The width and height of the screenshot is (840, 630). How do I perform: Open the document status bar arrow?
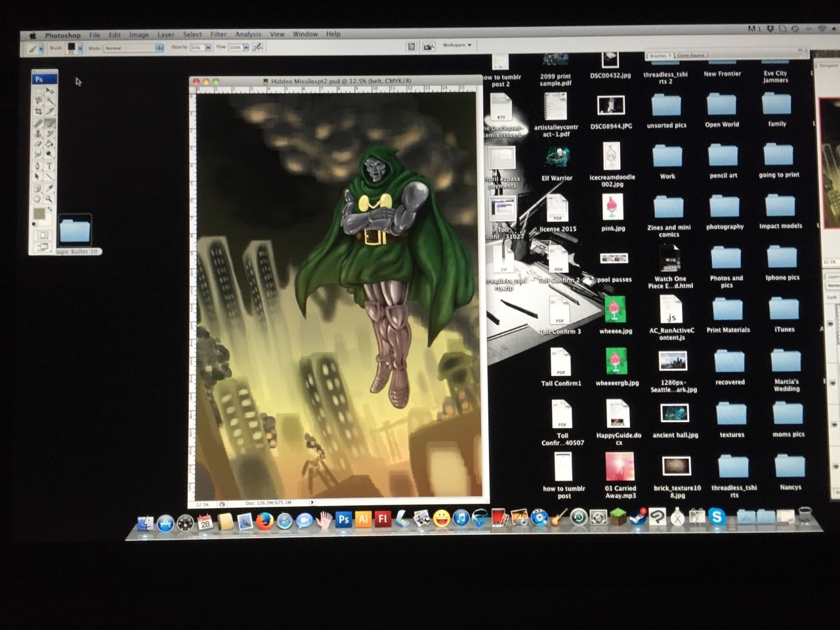click(312, 503)
